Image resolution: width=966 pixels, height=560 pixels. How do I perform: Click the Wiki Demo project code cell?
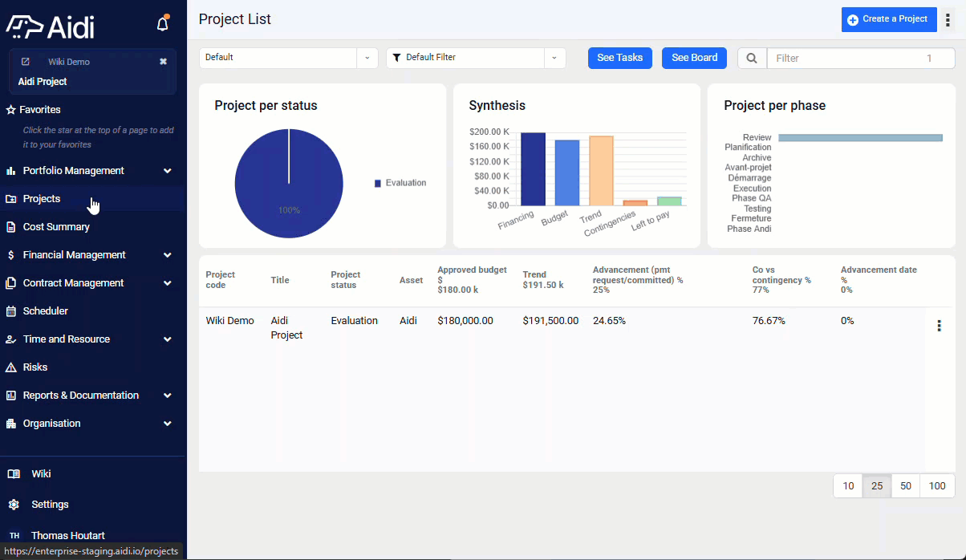coord(230,321)
